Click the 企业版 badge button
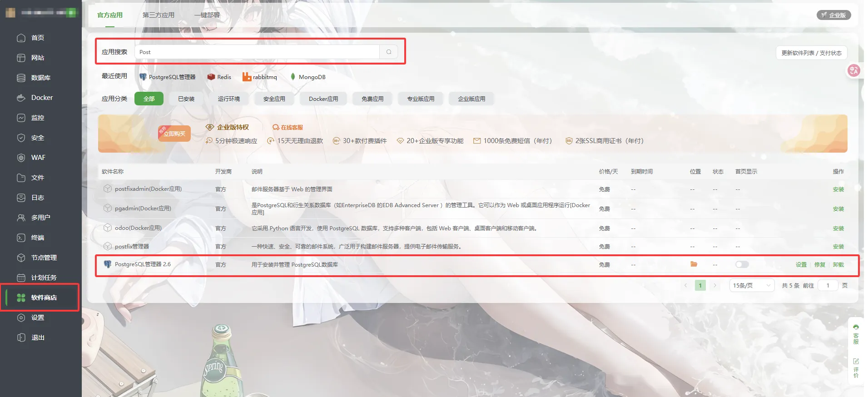 (x=833, y=15)
